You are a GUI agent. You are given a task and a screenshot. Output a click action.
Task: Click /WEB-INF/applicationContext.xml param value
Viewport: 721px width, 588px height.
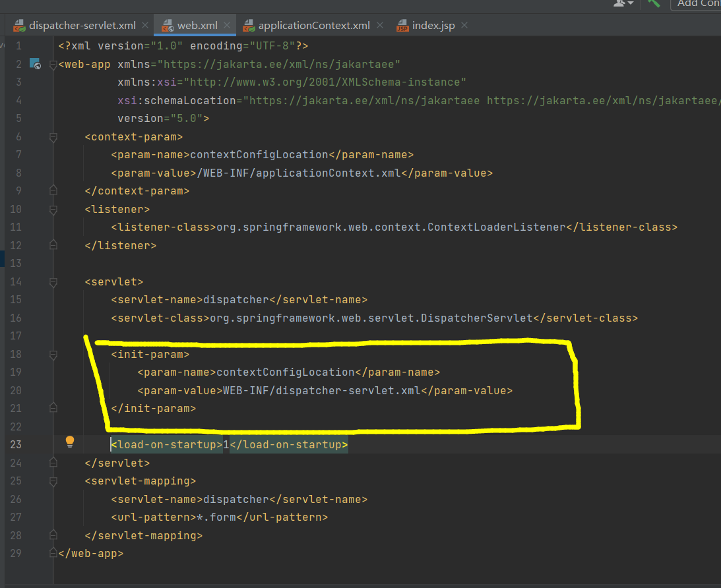tap(299, 173)
